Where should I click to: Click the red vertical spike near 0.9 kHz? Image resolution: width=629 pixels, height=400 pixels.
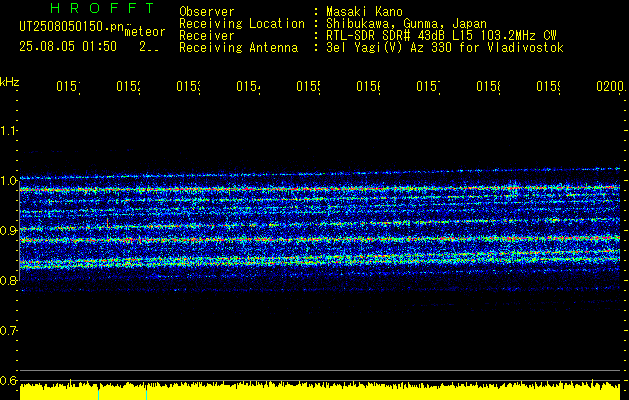click(x=108, y=223)
